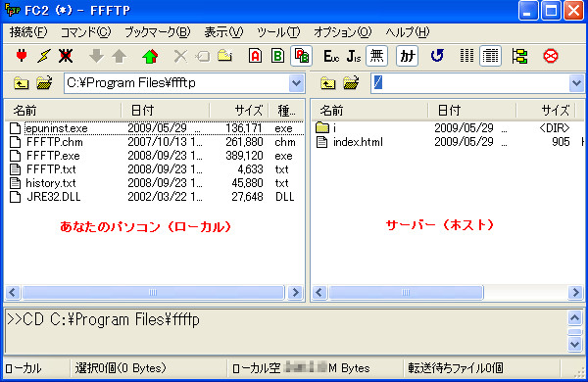Sort server files by 日付 column header
Image resolution: width=588 pixels, height=382 pixels.
(x=472, y=111)
